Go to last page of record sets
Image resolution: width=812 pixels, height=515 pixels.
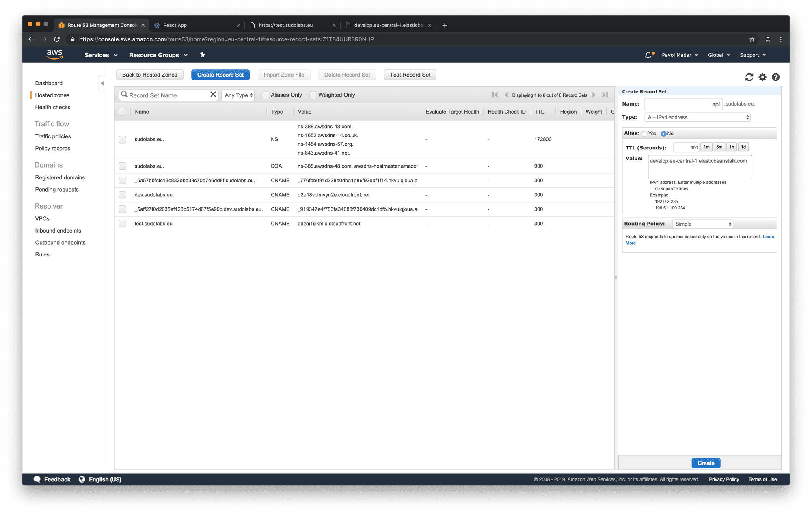605,95
